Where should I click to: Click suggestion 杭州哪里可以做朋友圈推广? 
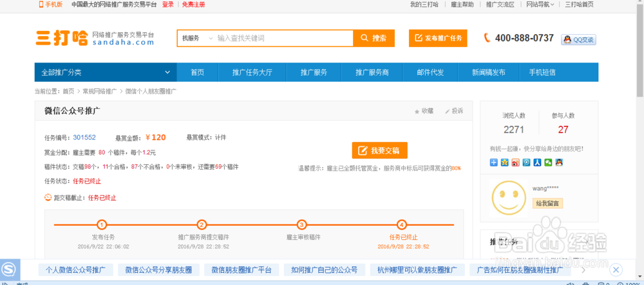[417, 270]
